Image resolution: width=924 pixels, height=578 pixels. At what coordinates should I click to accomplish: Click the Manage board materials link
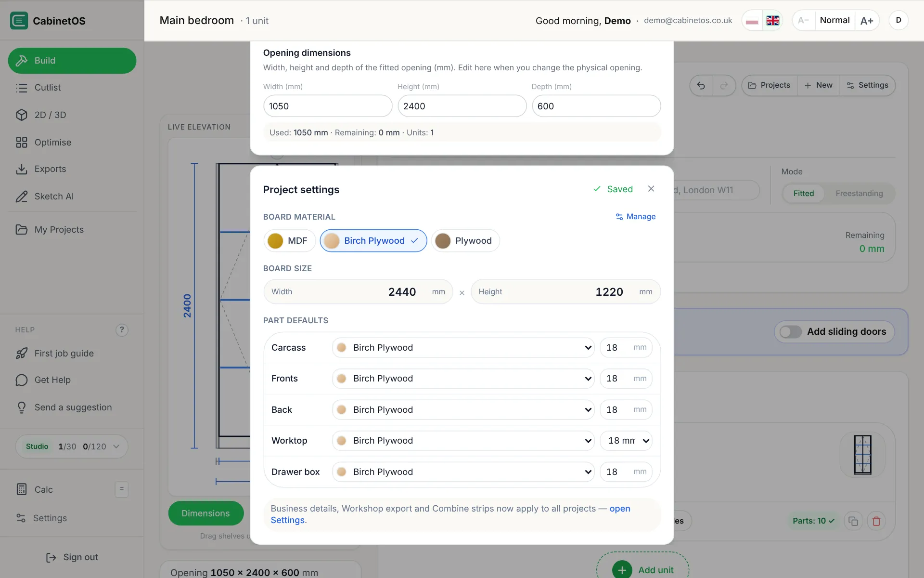point(635,217)
